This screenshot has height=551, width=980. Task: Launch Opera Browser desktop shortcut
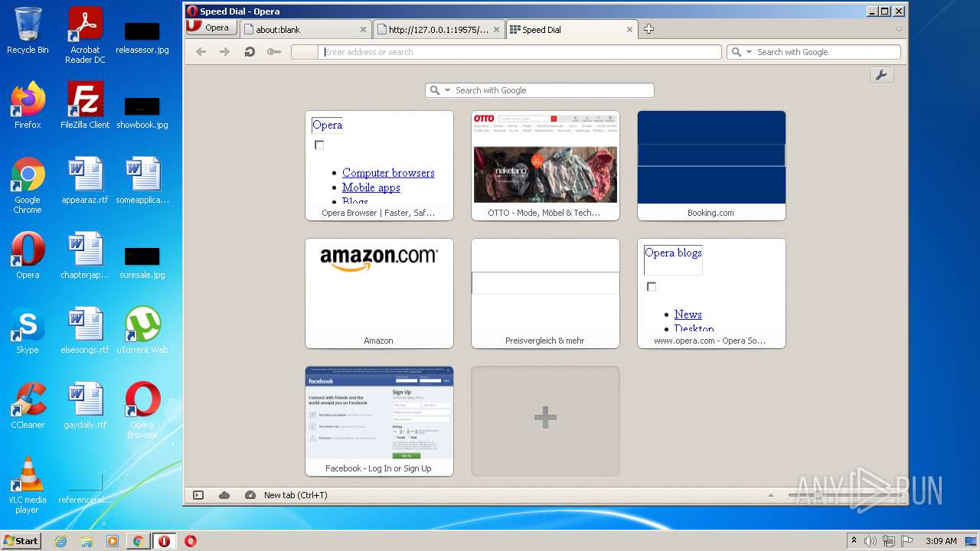tap(142, 410)
